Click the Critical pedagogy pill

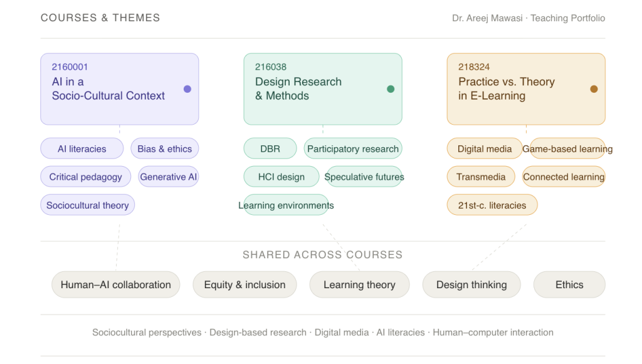point(86,177)
